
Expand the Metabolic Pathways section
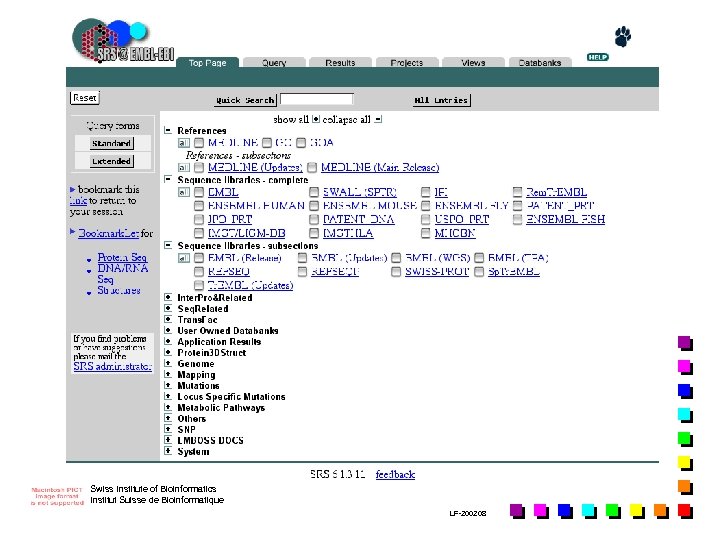point(168,407)
